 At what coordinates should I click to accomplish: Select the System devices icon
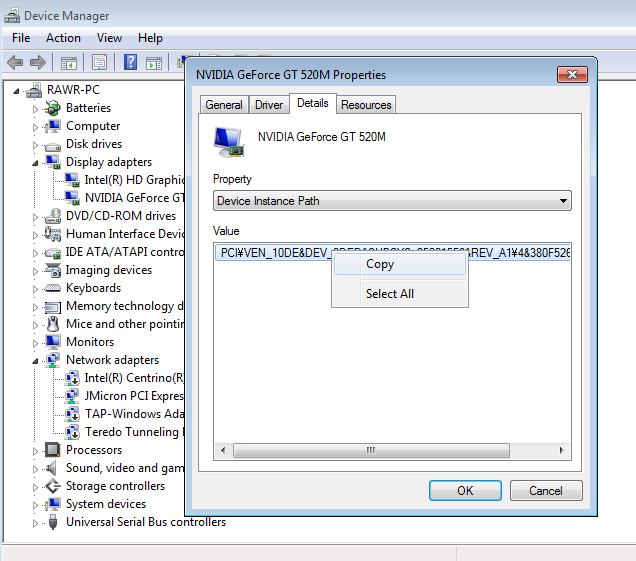tap(53, 504)
